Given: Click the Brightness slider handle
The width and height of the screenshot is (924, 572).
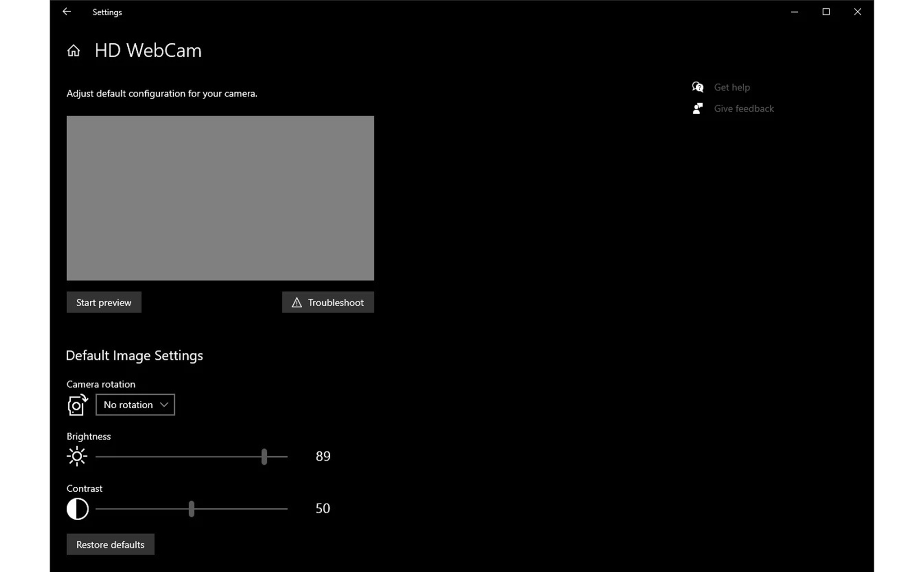Looking at the screenshot, I should [264, 457].
